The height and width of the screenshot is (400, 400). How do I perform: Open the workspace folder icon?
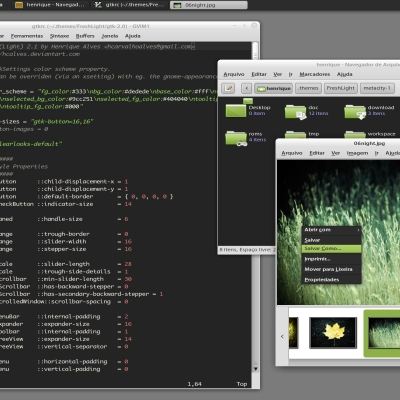click(x=355, y=135)
